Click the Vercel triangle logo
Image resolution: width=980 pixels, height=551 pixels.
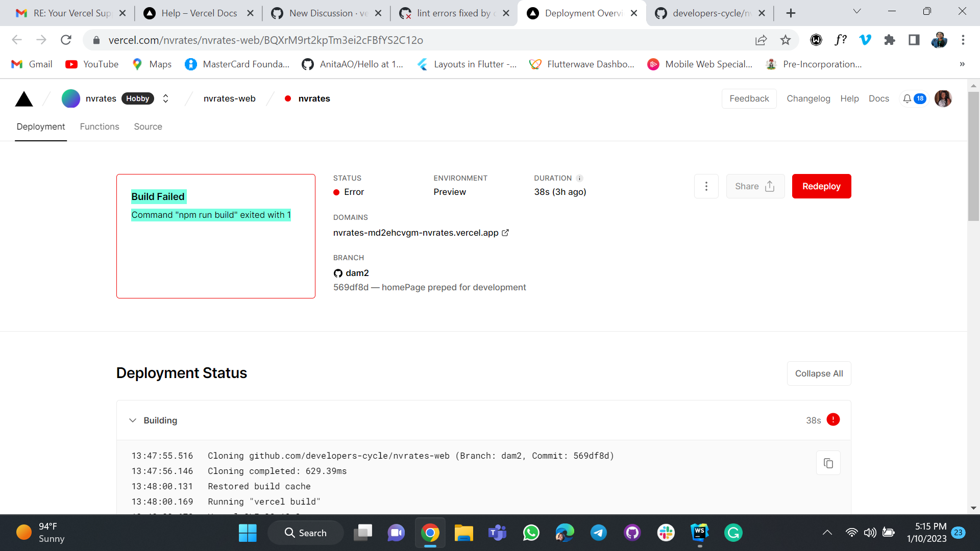point(24,99)
